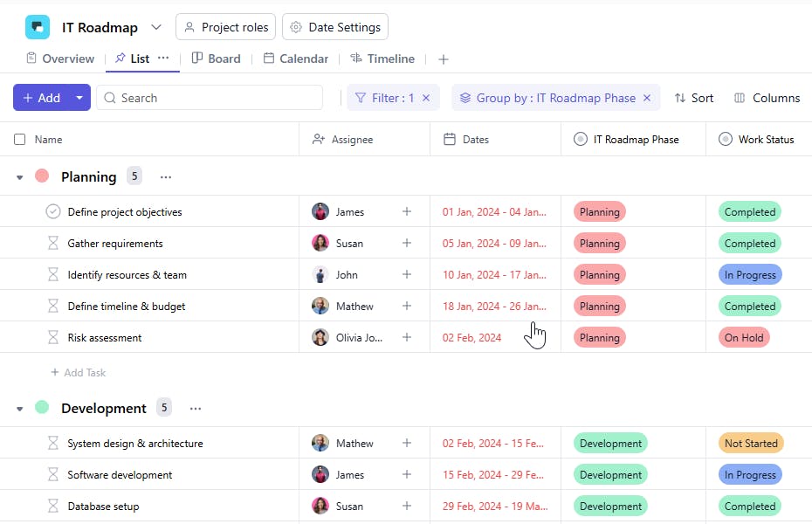Add assignee plus icon next to James in Planning

point(406,211)
